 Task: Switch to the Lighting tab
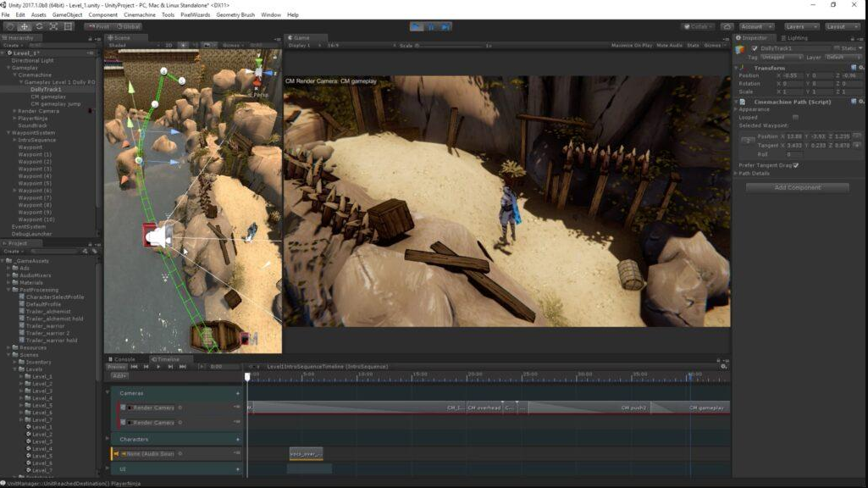coord(793,38)
